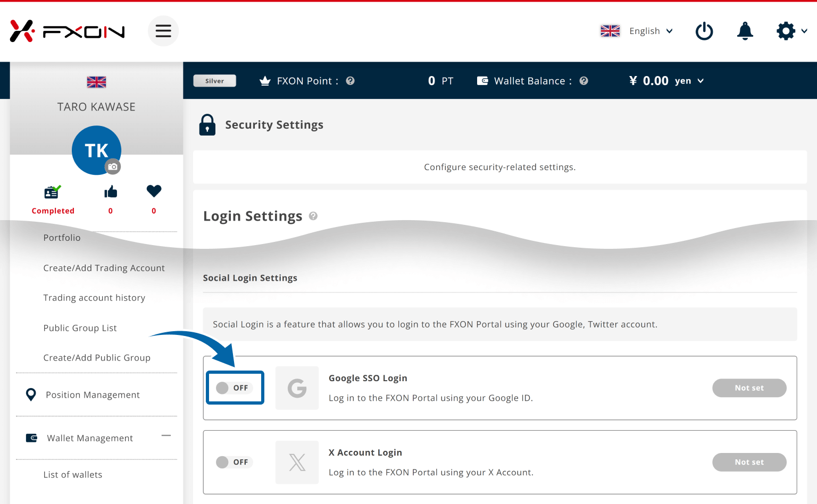This screenshot has width=817, height=504.
Task: Click the Silver rank badge
Action: point(214,81)
